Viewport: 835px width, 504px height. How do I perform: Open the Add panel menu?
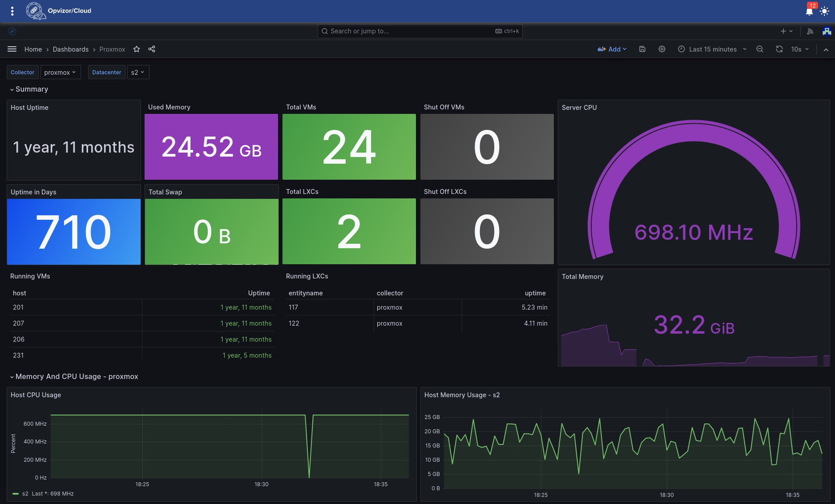[613, 49]
